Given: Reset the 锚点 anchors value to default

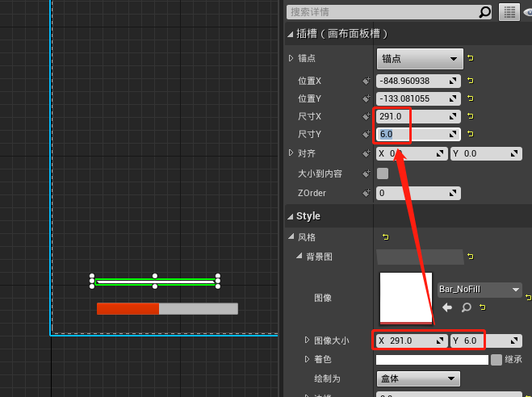Looking at the screenshot, I should click(x=471, y=58).
